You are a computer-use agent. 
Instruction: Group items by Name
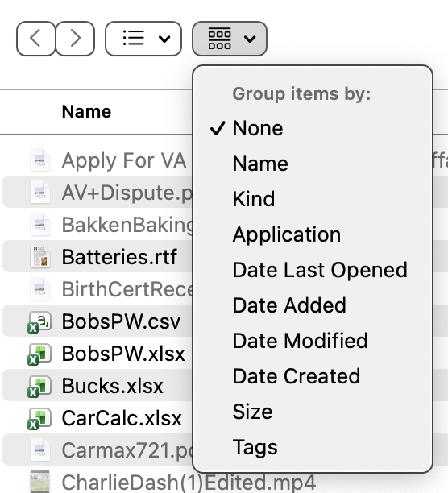point(260,164)
